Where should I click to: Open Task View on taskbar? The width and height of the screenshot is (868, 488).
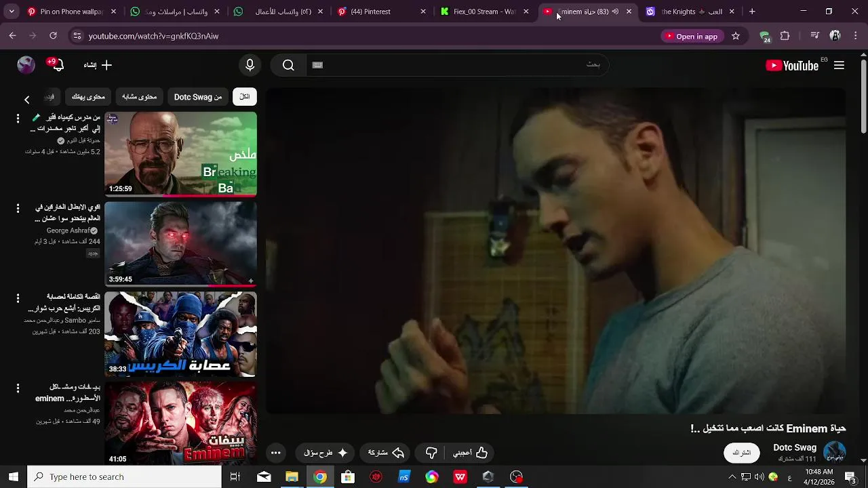235,477
